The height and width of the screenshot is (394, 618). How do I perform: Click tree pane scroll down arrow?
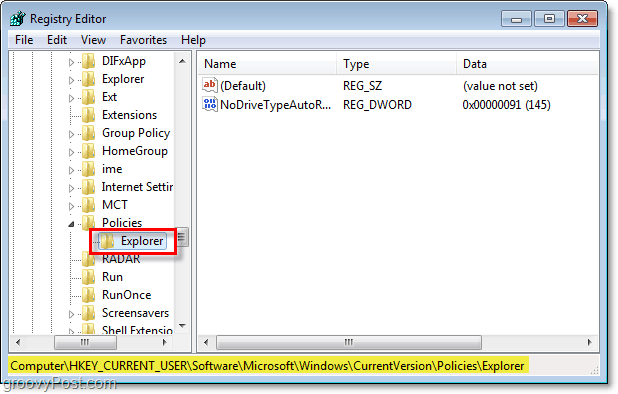tap(182, 325)
